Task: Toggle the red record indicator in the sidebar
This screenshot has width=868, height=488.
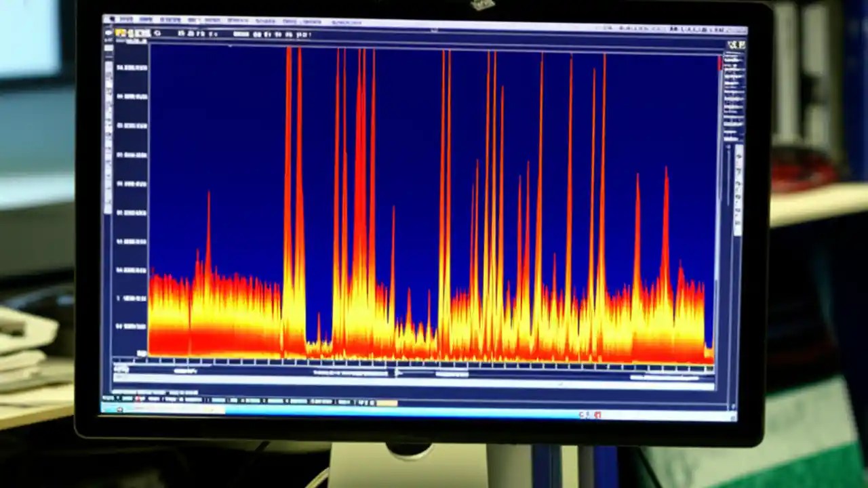Action: click(x=721, y=64)
